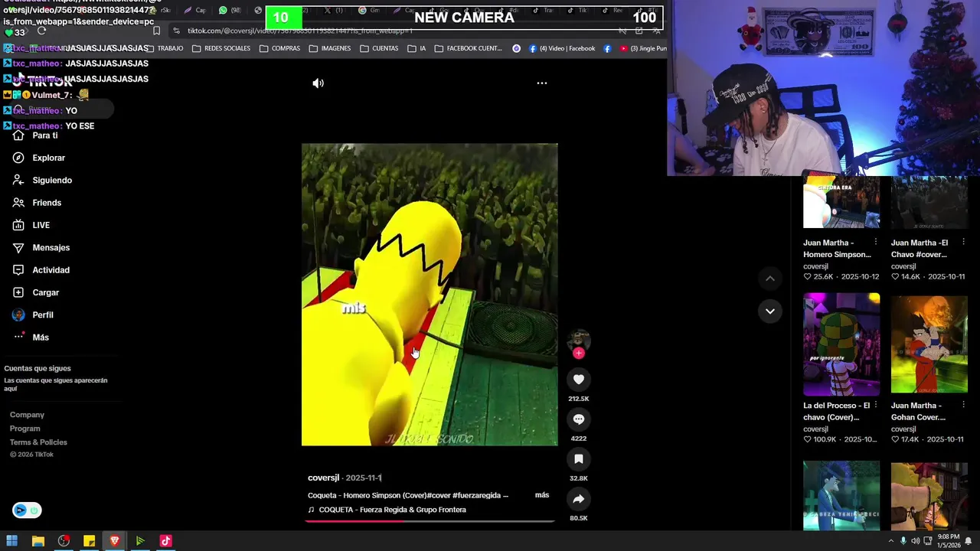Open Mensajes in the sidebar
The height and width of the screenshot is (551, 980).
point(41,247)
